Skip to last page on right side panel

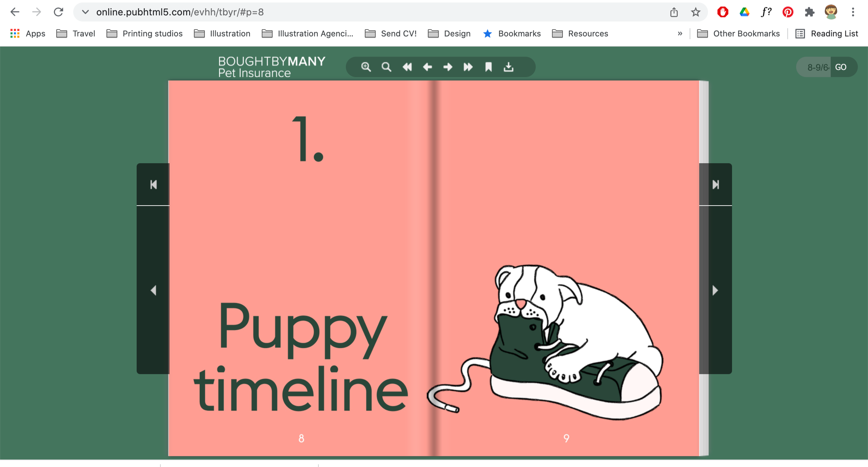tap(716, 185)
